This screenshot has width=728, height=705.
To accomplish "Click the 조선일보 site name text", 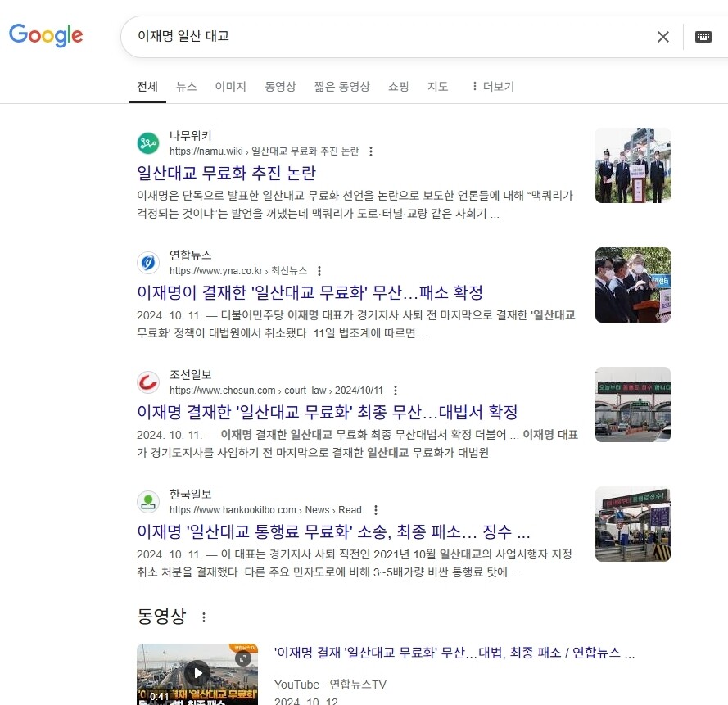I will pyautogui.click(x=190, y=374).
